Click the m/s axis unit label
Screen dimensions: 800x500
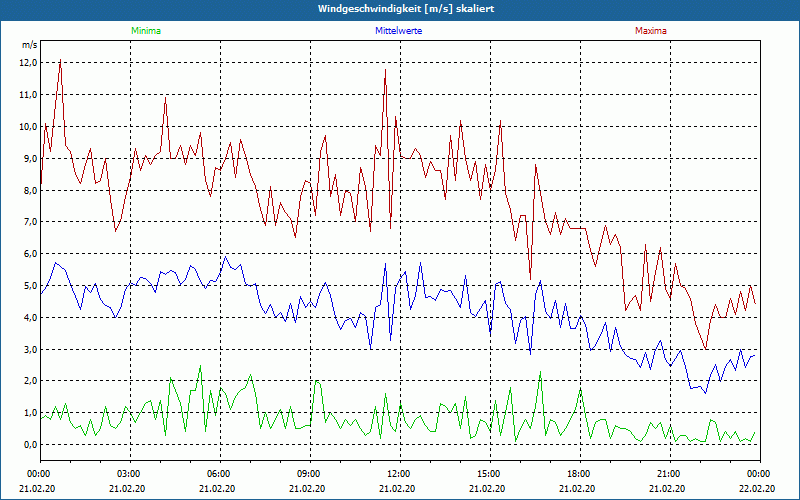tap(29, 45)
